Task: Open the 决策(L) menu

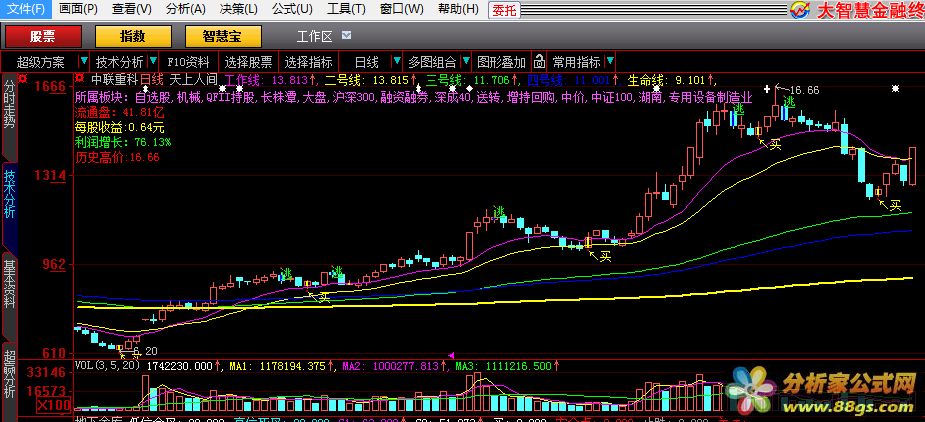Action: pyautogui.click(x=238, y=9)
